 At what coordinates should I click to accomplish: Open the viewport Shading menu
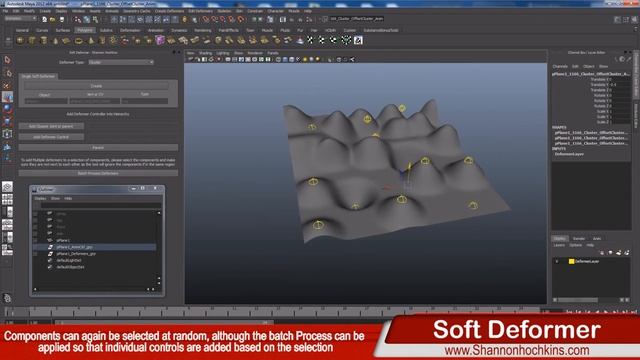click(205, 53)
